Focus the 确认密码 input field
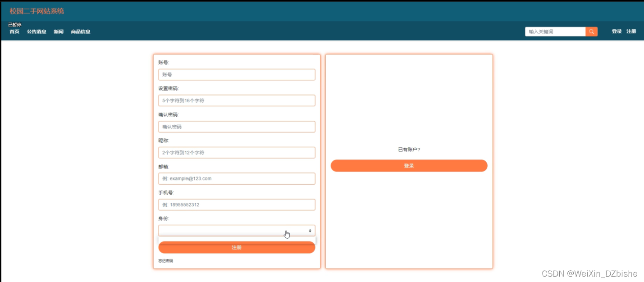This screenshot has height=282, width=644. point(237,127)
